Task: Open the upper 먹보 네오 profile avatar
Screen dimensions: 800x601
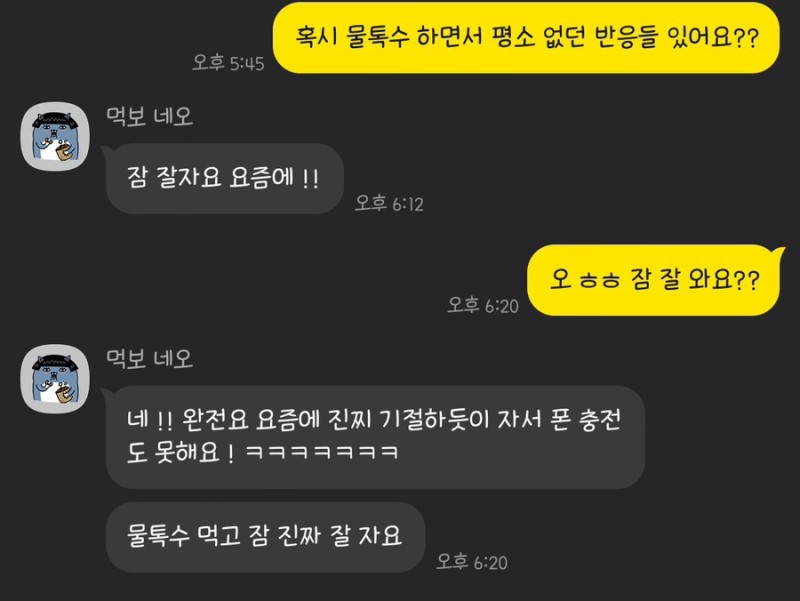Action: [x=55, y=136]
